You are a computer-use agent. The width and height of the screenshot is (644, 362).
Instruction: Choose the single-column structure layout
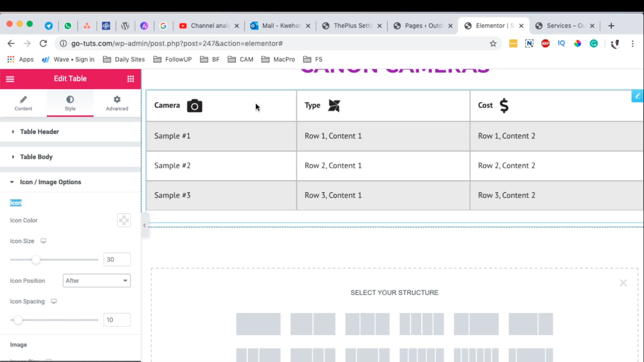point(258,324)
